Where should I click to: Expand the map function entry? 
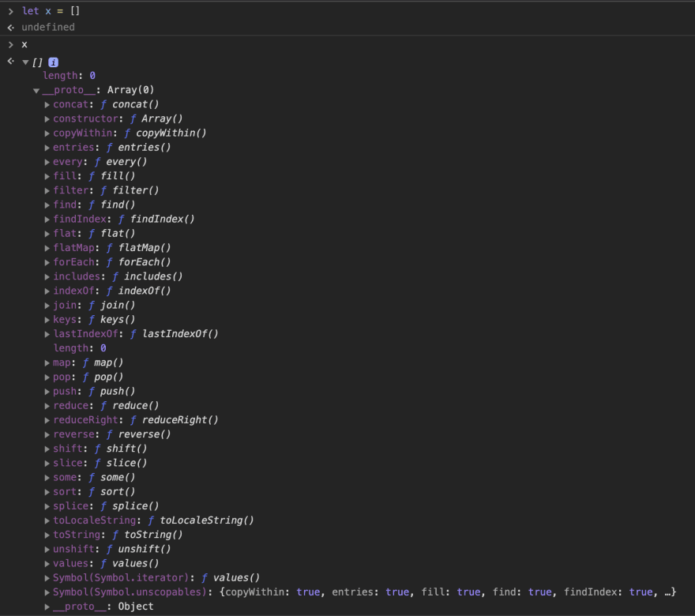47,363
